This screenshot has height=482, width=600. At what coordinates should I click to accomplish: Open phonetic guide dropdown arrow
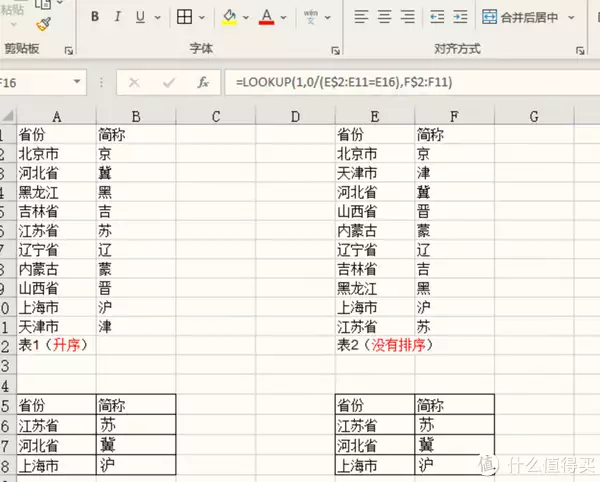328,18
